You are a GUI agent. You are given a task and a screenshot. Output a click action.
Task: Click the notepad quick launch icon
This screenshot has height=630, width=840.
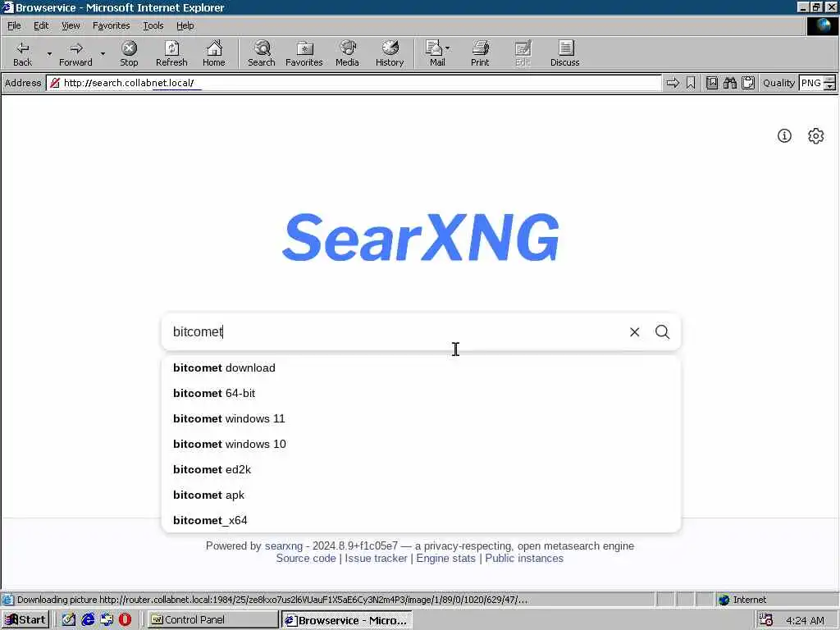click(x=69, y=620)
